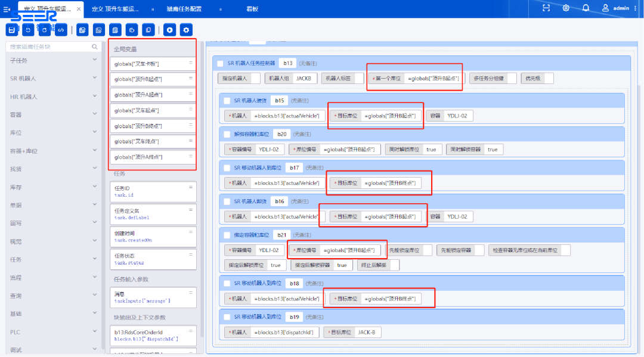Open the fullscreen scan icon in header
This screenshot has height=357, width=644.
546,8
